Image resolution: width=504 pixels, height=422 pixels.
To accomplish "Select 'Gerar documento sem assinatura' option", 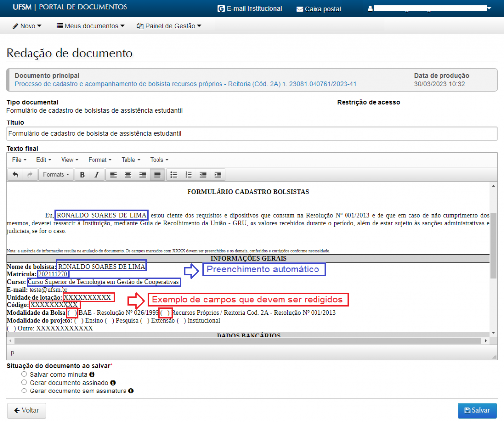I will point(24,391).
